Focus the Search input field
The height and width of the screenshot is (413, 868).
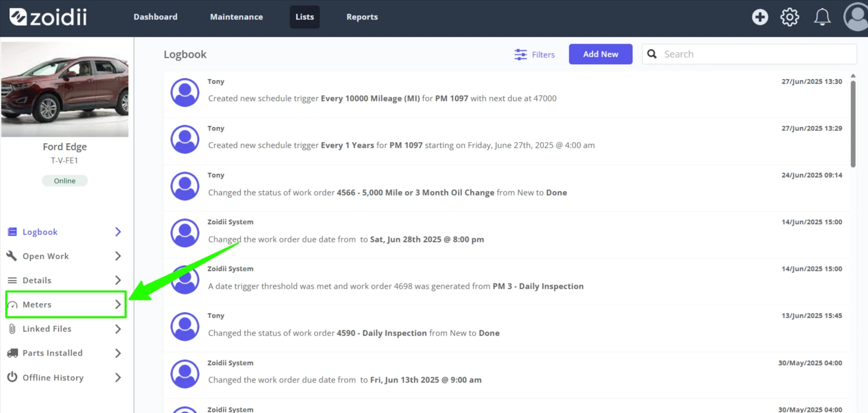(749, 54)
